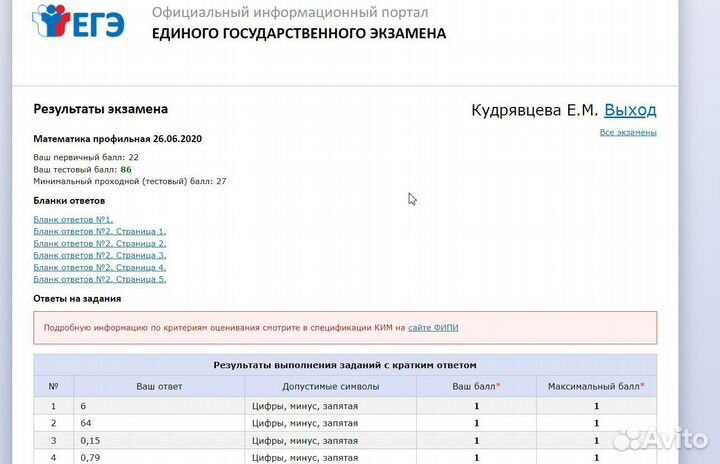The image size is (720, 464).
Task: Follow the сайте ФИПИ link
Action: click(x=433, y=328)
